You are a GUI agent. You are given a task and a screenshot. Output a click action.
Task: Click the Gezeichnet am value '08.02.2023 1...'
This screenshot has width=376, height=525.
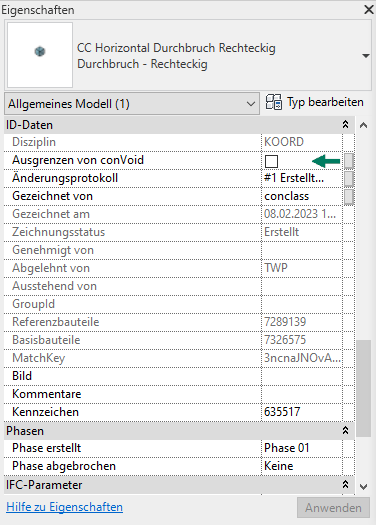pyautogui.click(x=300, y=214)
